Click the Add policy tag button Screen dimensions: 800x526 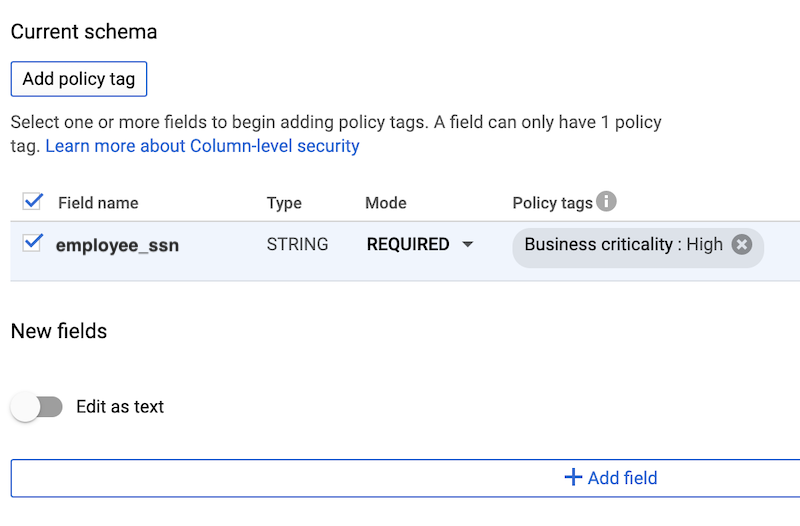tap(79, 79)
